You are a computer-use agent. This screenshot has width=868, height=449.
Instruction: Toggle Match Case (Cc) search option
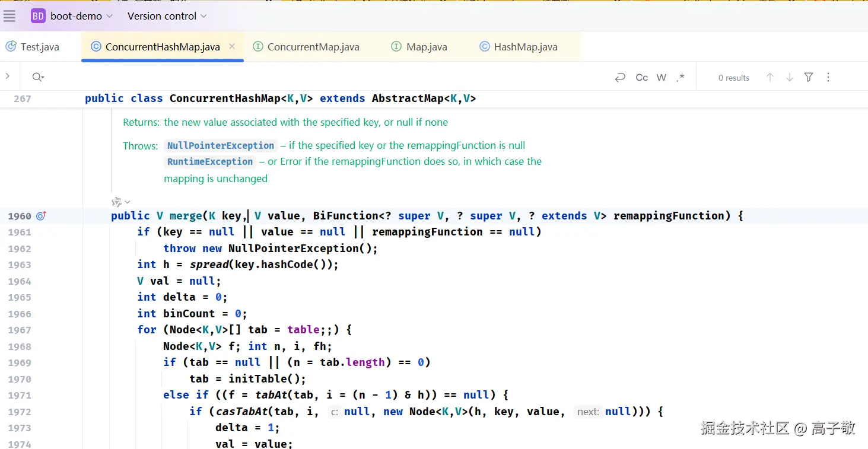pyautogui.click(x=641, y=77)
